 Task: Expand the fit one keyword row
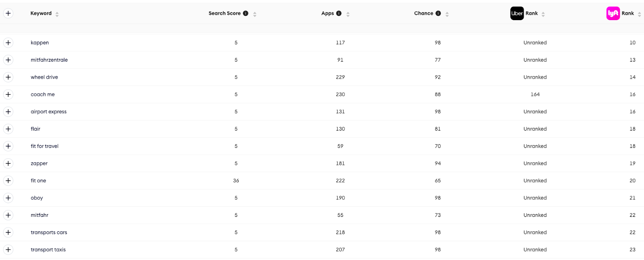pyautogui.click(x=8, y=181)
